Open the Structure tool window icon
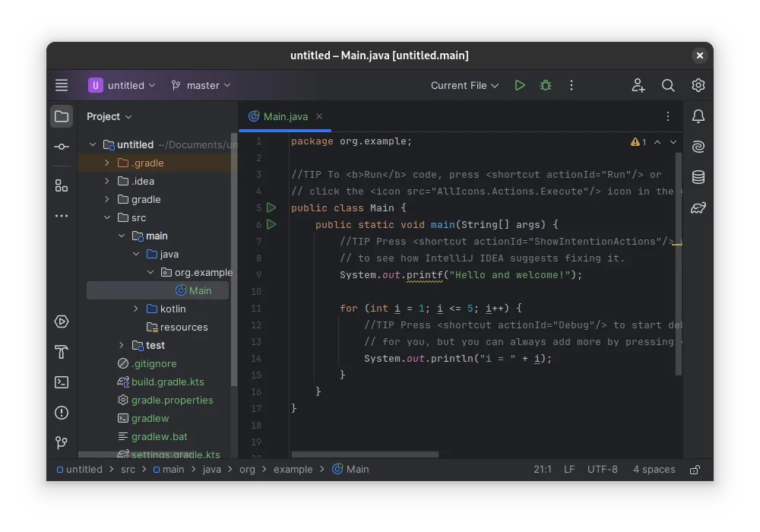 pyautogui.click(x=62, y=185)
